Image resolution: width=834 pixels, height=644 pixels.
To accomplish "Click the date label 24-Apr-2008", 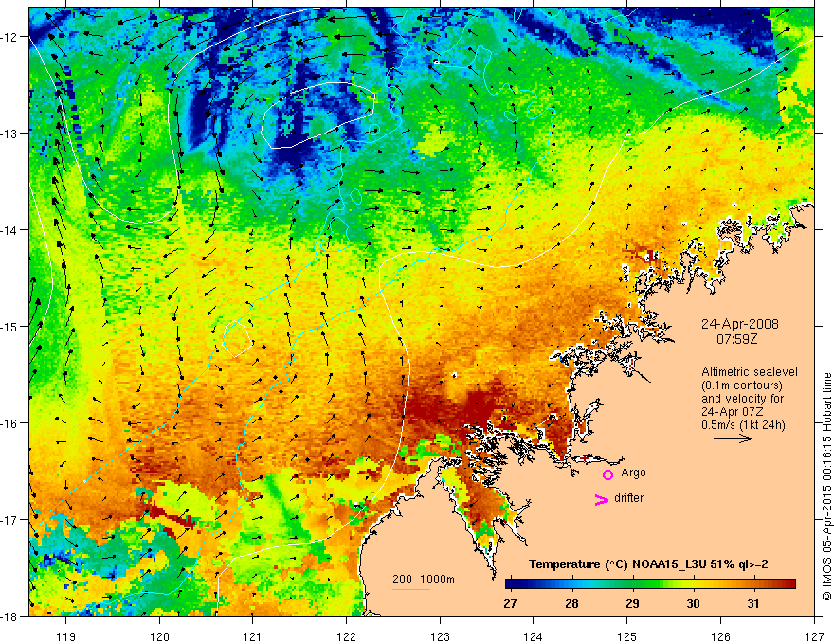I will pyautogui.click(x=739, y=324).
